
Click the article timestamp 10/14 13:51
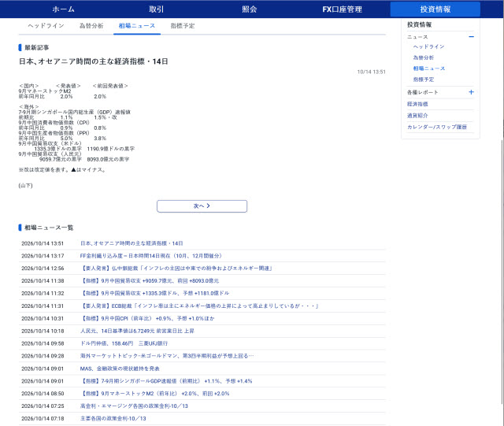[x=371, y=72]
